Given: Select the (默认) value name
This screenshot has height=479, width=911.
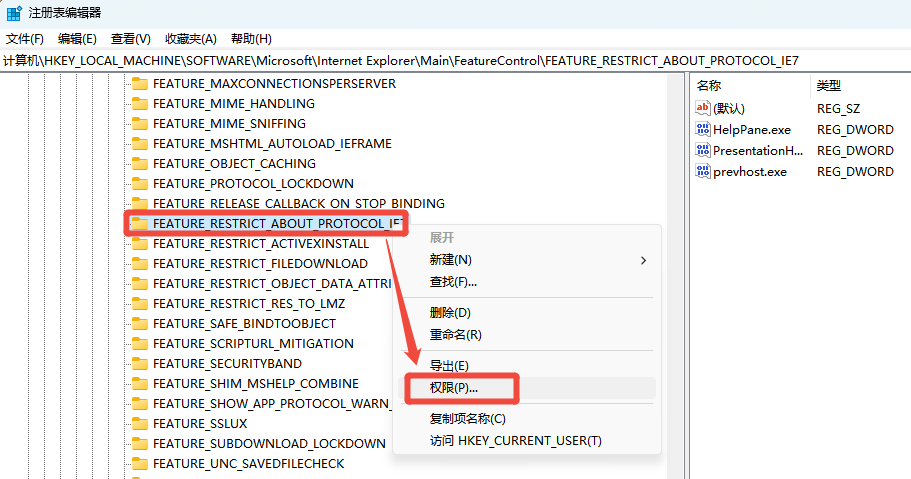Looking at the screenshot, I should pos(729,109).
